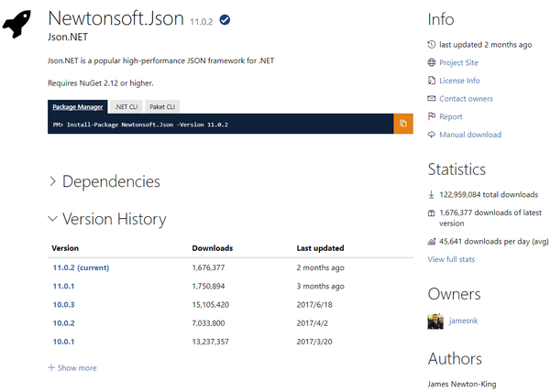Click the Install-Package command text box
The height and width of the screenshot is (392, 550).
point(220,124)
